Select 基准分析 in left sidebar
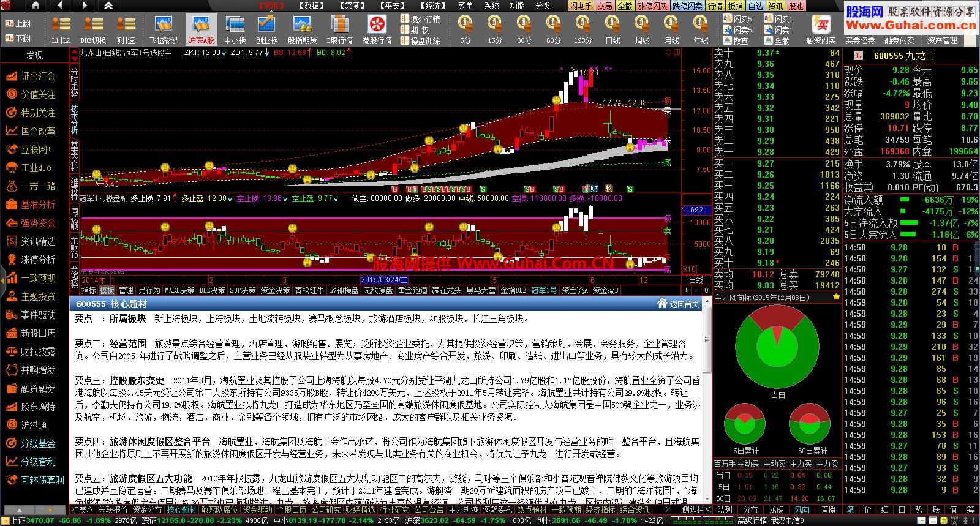This screenshot has height=526, width=980. pyautogui.click(x=32, y=205)
